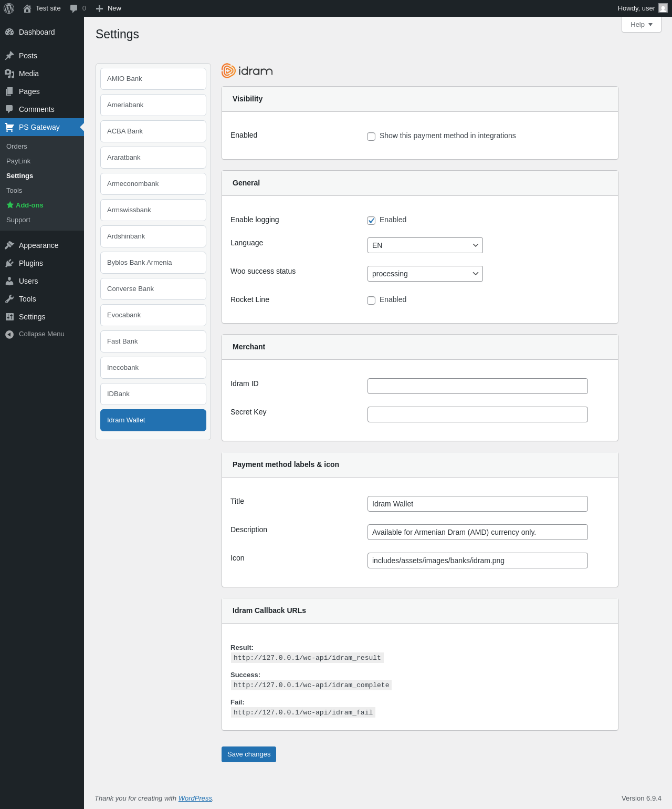This screenshot has height=809, width=672.
Task: Tick the Rocket Line Enabled checkbox
Action: pyautogui.click(x=371, y=300)
